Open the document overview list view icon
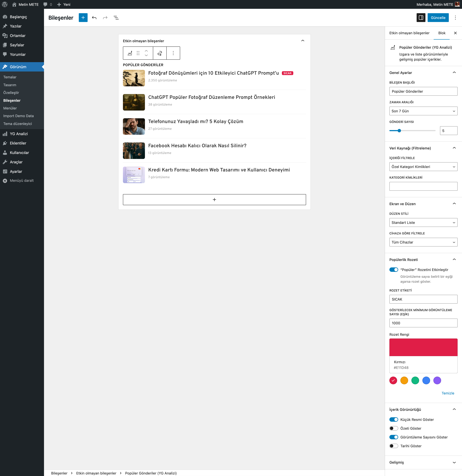Screen dimensions: 462x476 (x=116, y=18)
